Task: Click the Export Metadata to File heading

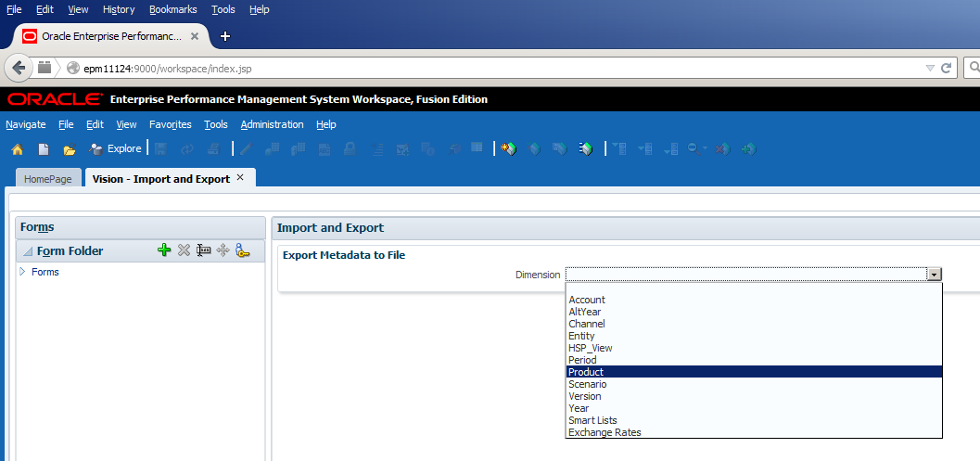Action: click(x=344, y=255)
